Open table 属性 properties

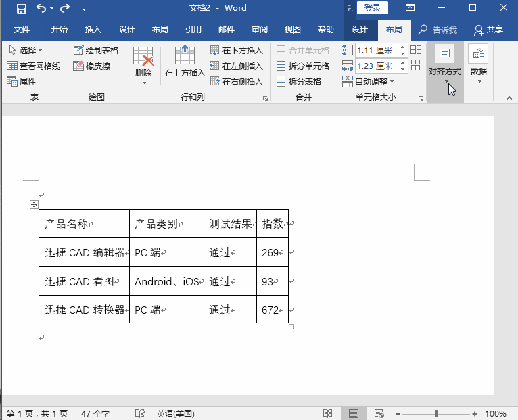pos(21,81)
